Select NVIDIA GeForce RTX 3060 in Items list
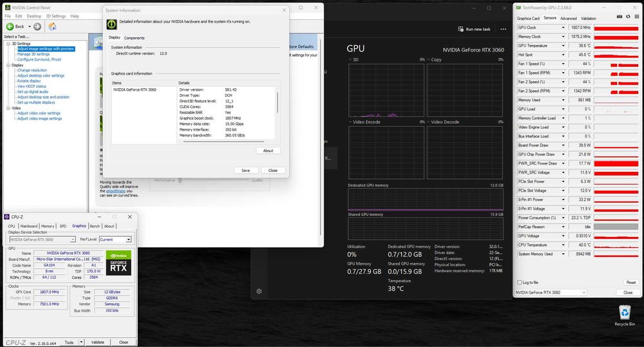 pyautogui.click(x=135, y=89)
